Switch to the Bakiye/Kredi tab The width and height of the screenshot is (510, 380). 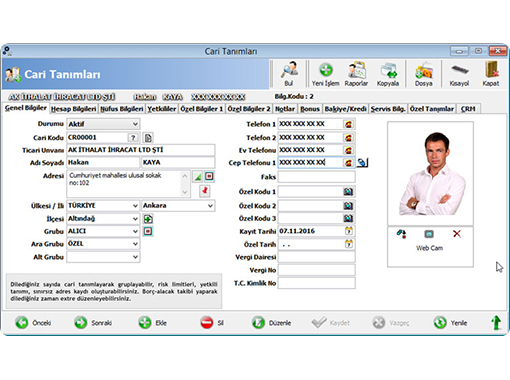346,109
